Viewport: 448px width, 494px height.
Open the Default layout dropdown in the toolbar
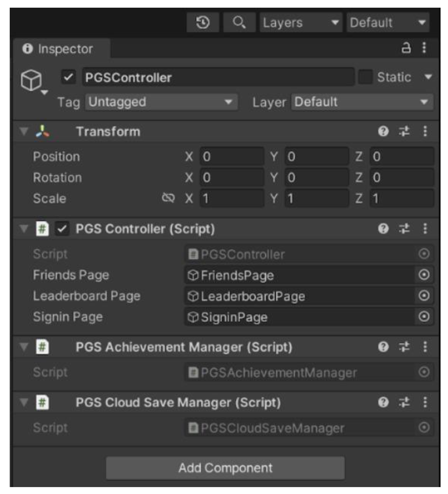388,23
